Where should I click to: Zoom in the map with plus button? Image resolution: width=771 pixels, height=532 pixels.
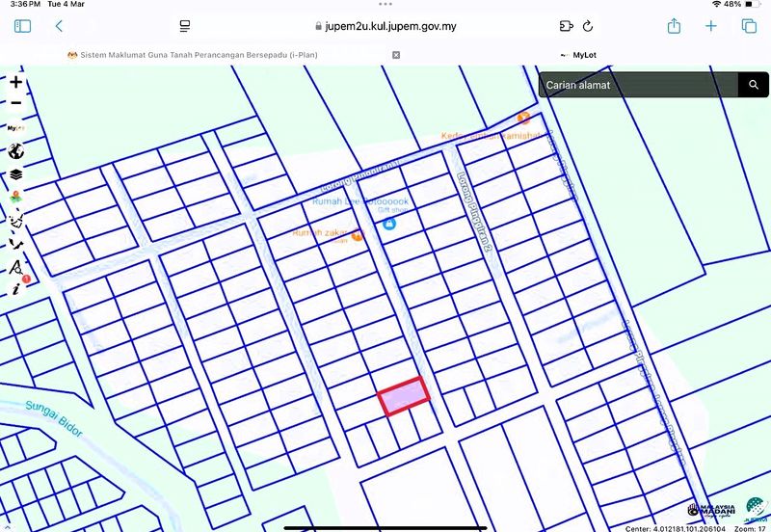15,82
